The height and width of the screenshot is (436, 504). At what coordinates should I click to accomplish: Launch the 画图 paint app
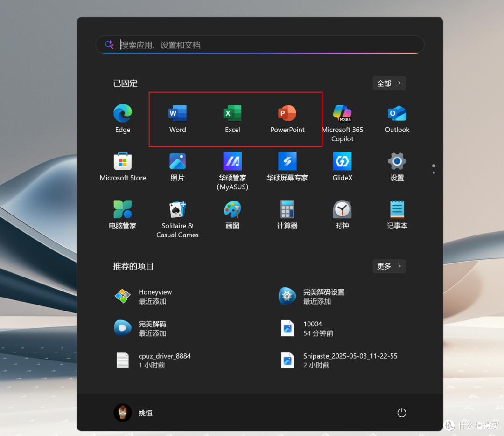tap(232, 215)
